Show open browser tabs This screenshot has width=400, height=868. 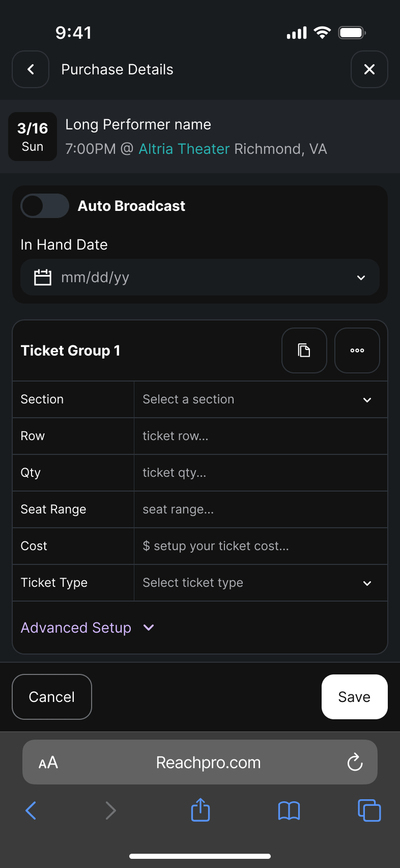[369, 810]
